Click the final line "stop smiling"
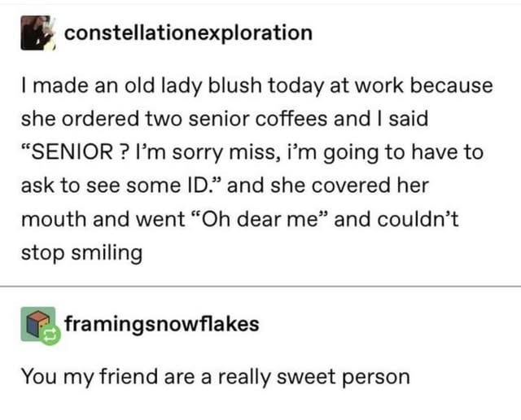521x420 pixels. pyautogui.click(x=81, y=253)
